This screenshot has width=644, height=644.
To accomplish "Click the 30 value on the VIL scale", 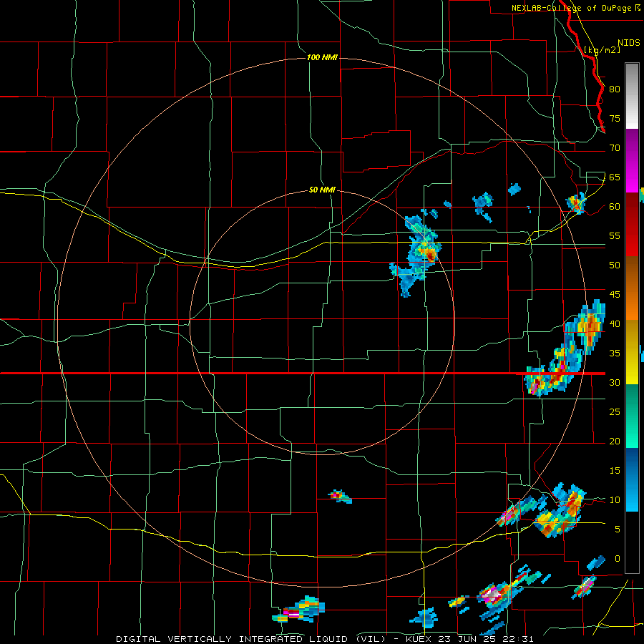I will pyautogui.click(x=615, y=382).
